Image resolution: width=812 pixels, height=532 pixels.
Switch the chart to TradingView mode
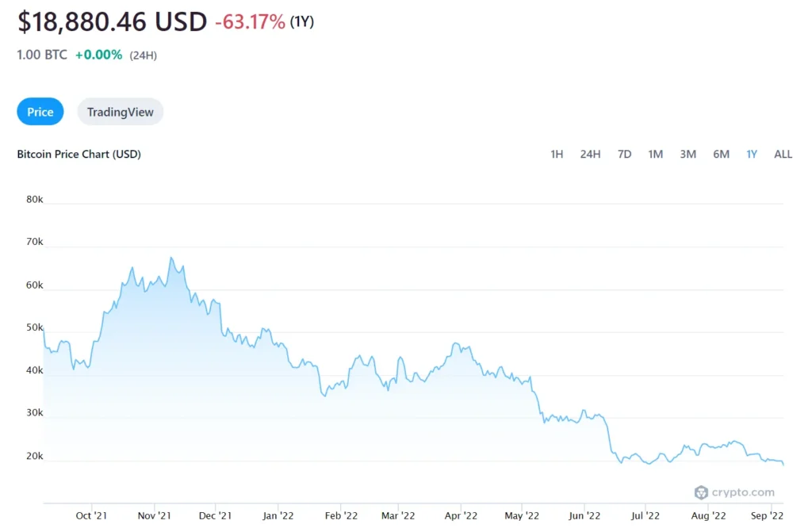[120, 112]
